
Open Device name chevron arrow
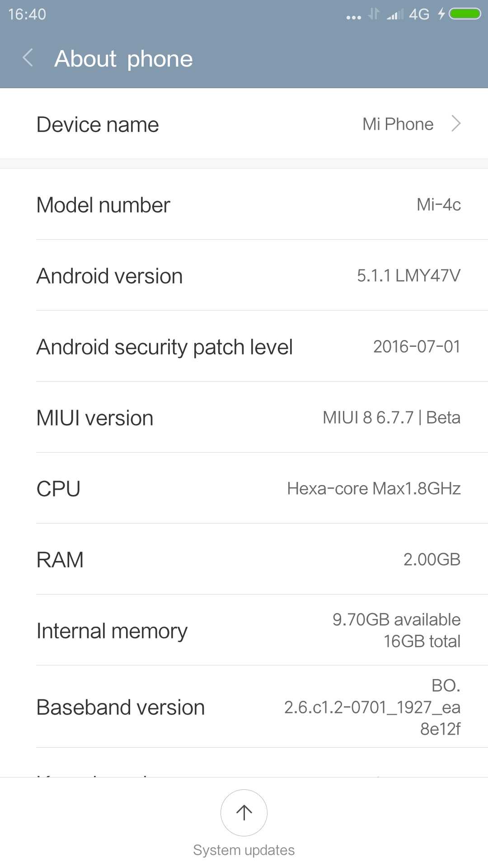pos(456,124)
